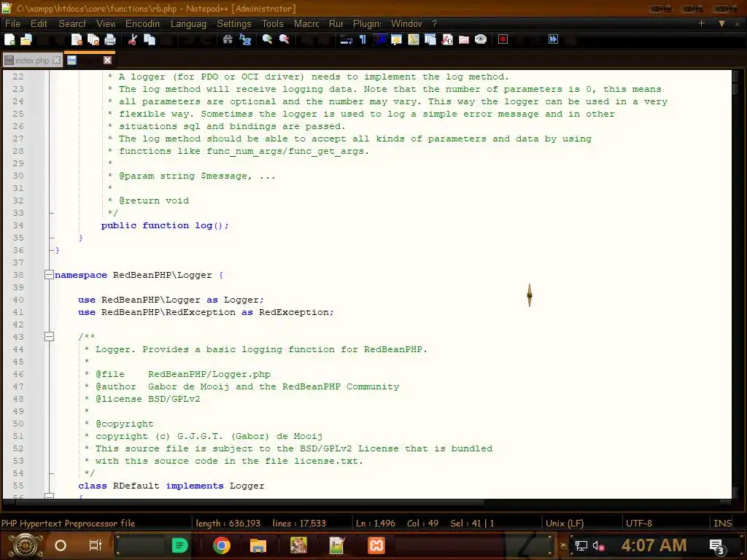747x560 pixels.
Task: Open Task View from the taskbar
Action: (96, 545)
